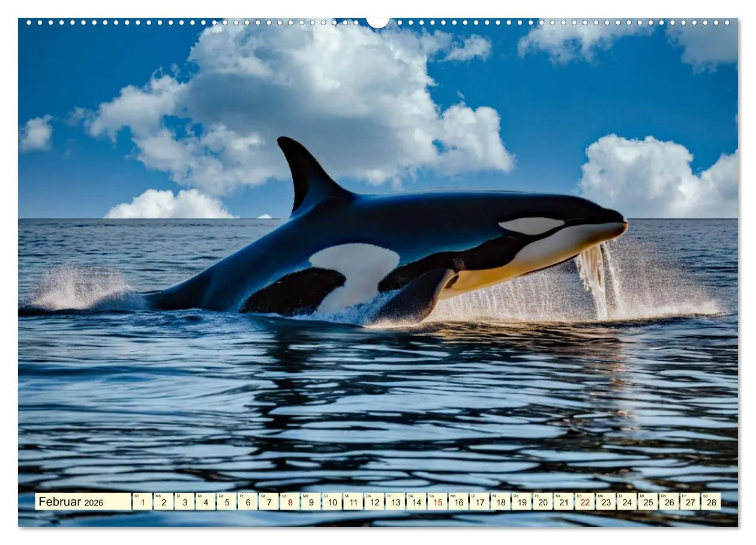The width and height of the screenshot is (756, 545).
Task: Toggle the Sa 7 weekend cell
Action: 268,504
